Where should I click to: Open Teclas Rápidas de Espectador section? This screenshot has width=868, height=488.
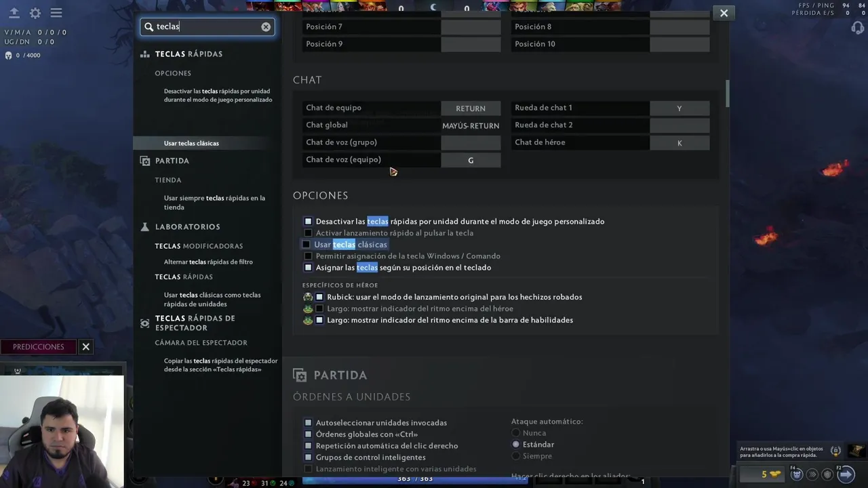click(195, 323)
